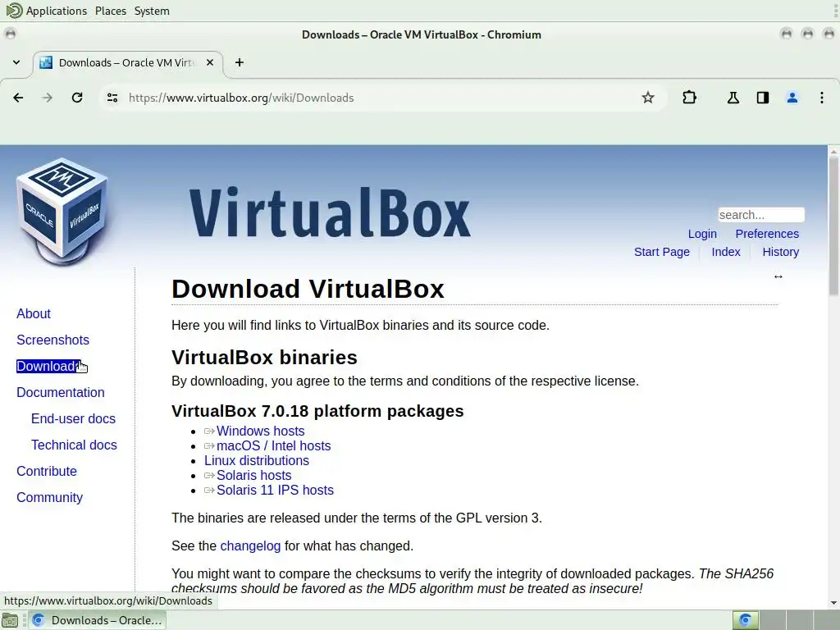Go back using the browser back arrow
The height and width of the screenshot is (630, 840).
[18, 98]
